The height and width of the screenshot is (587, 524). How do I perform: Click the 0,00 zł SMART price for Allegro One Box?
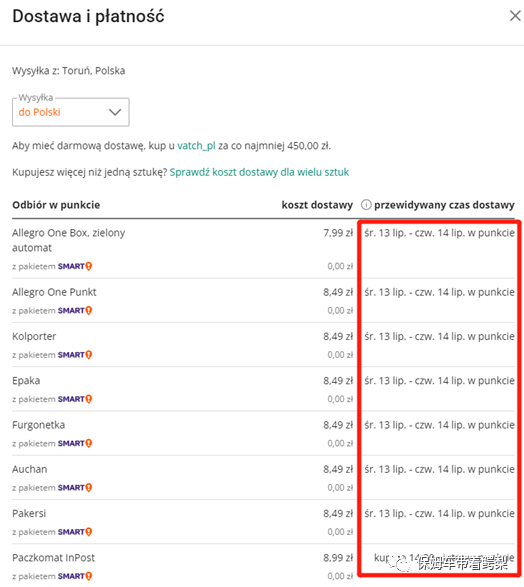tap(340, 266)
